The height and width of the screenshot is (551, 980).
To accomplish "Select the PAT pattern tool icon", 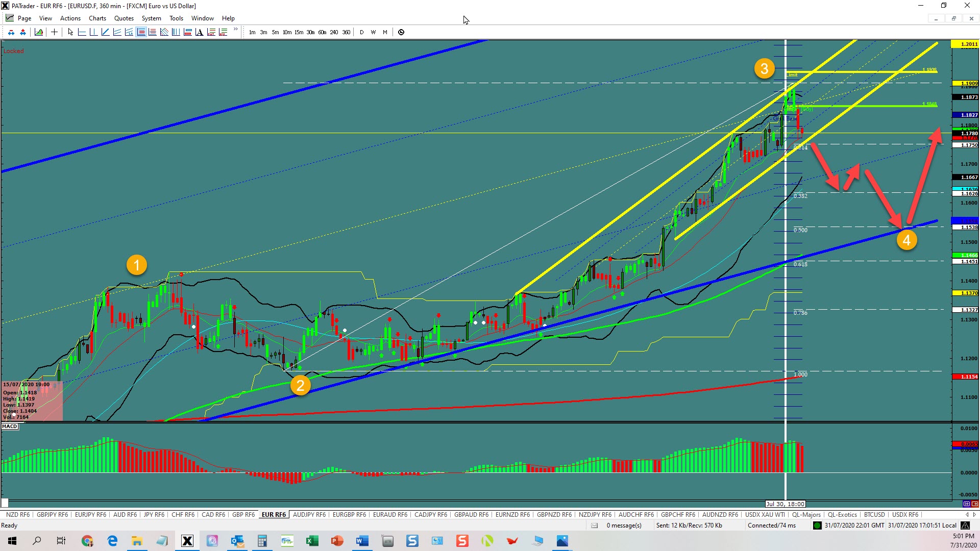I will point(211,32).
